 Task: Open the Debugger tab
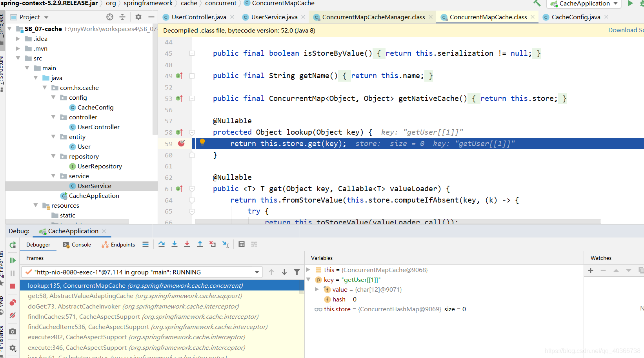(38, 245)
